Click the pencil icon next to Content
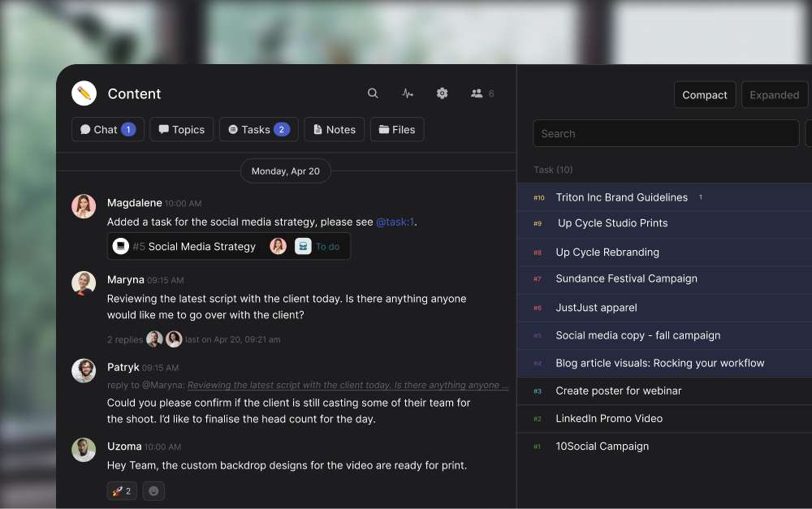 pos(83,93)
